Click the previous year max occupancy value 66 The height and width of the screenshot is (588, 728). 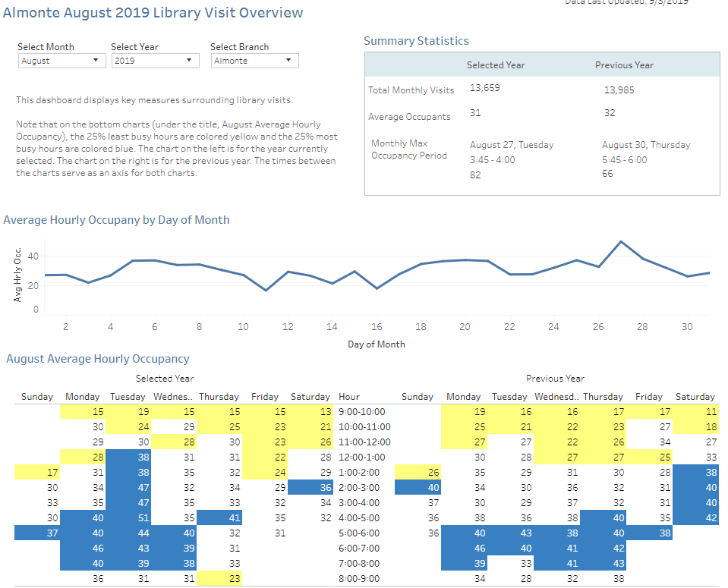(x=607, y=174)
